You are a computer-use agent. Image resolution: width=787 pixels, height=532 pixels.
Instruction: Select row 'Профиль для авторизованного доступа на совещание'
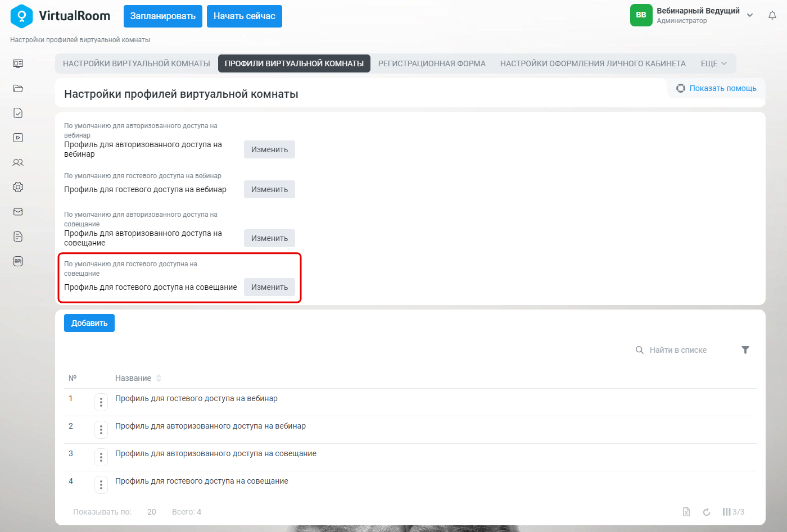[x=410, y=457]
